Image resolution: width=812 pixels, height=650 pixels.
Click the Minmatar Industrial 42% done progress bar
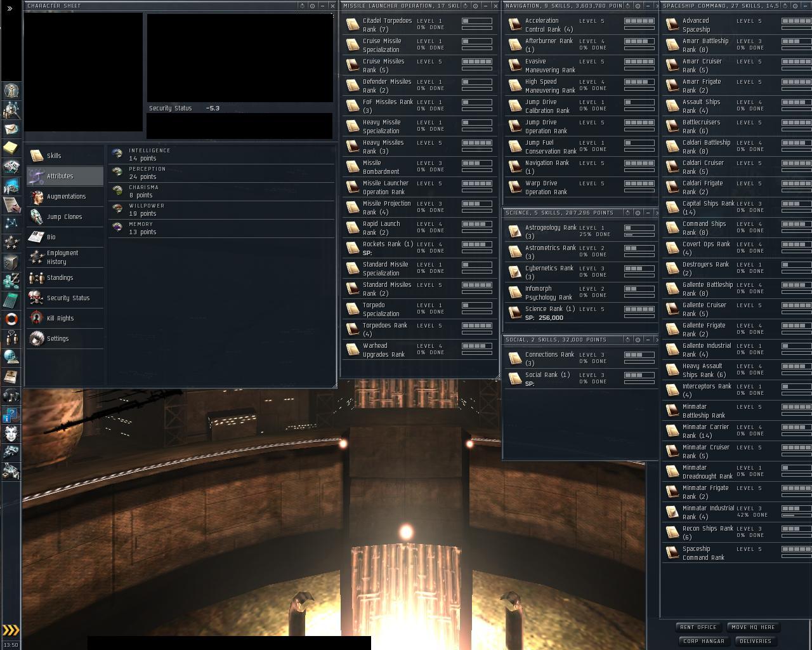pos(797,515)
